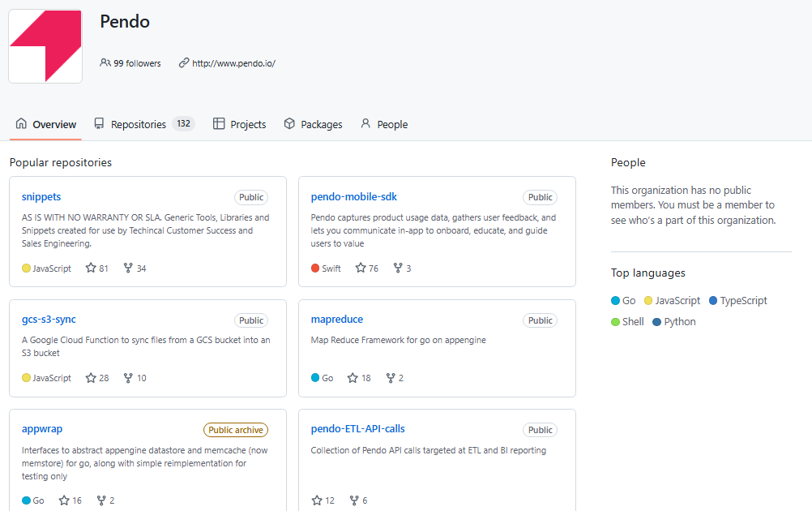812x511 pixels.
Task: Open the appwrap repository
Action: (42, 429)
